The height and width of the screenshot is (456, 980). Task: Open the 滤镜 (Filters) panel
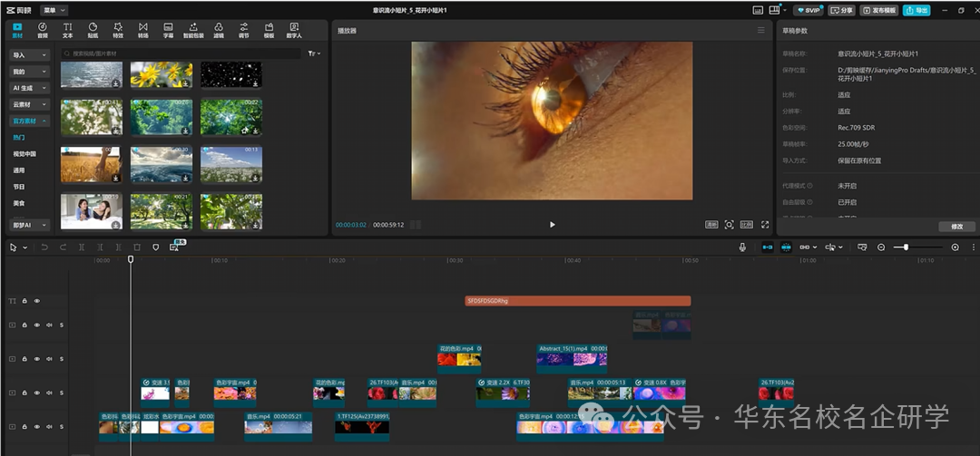pos(219,30)
